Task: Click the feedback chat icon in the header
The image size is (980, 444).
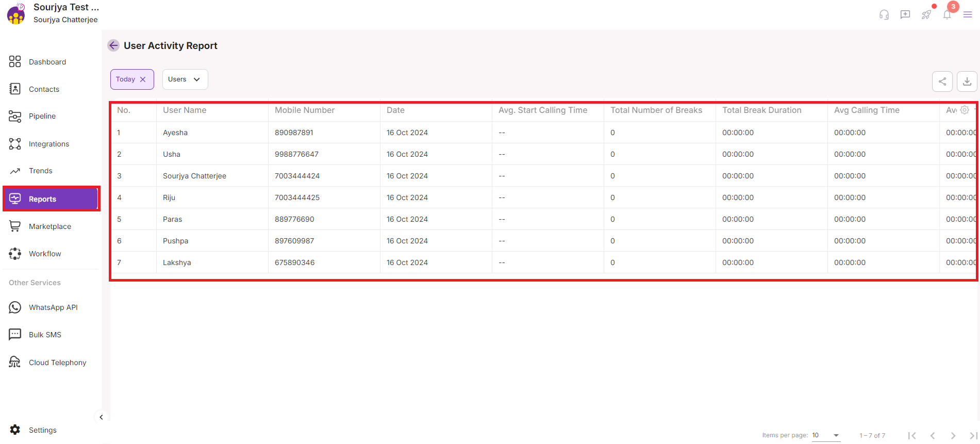Action: (905, 14)
